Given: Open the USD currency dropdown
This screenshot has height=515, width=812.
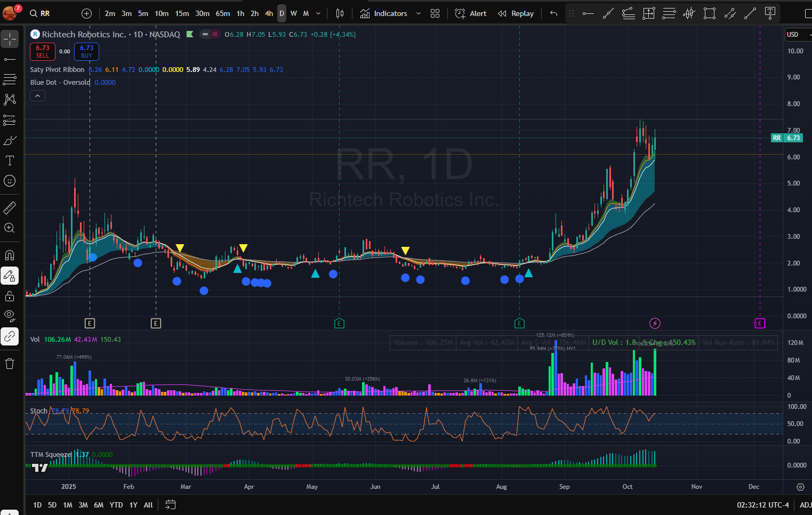Looking at the screenshot, I should click(x=798, y=35).
